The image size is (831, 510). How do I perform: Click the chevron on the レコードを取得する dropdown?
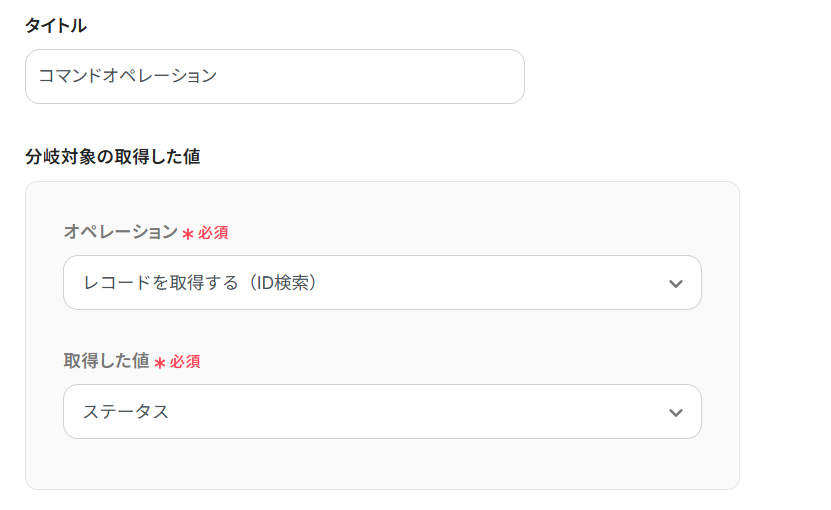676,284
